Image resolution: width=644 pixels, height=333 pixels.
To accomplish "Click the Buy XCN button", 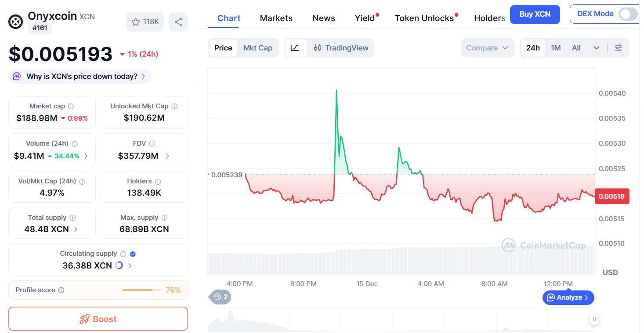I will click(x=535, y=14).
